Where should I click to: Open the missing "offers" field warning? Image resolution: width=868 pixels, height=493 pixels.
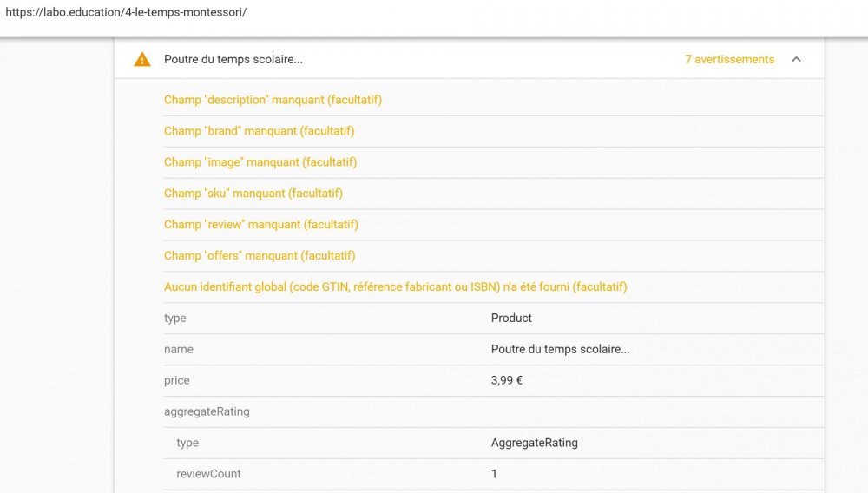tap(260, 256)
